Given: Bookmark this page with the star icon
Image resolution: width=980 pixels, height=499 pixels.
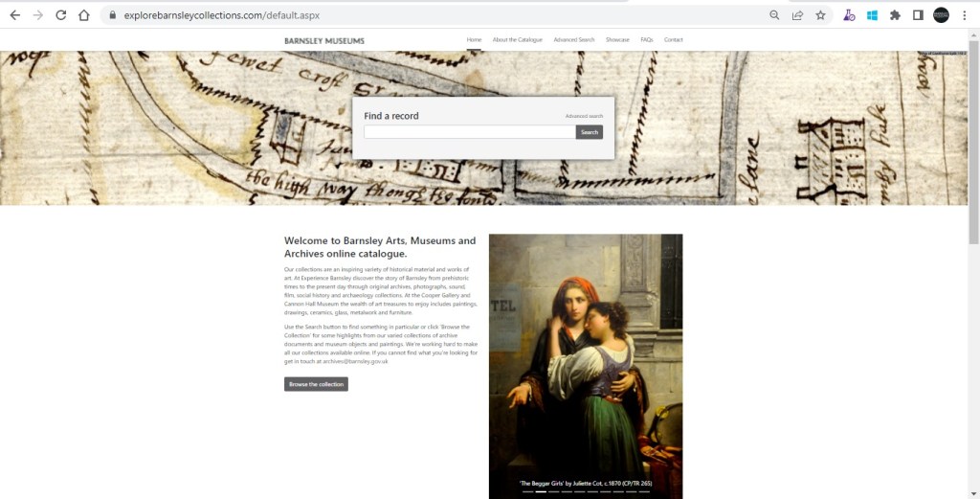Looking at the screenshot, I should pos(820,15).
